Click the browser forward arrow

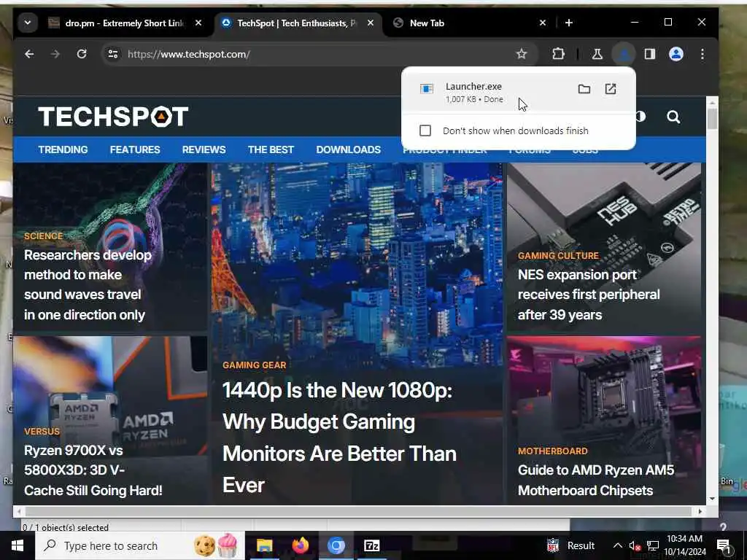55,54
